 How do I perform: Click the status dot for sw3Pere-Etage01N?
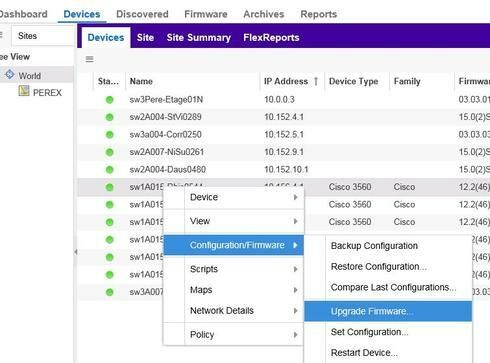(109, 100)
